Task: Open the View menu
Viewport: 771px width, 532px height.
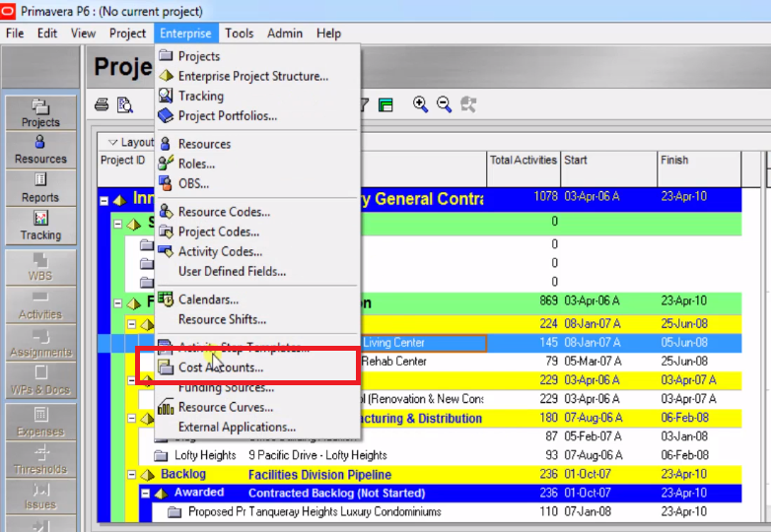Action: pyautogui.click(x=83, y=33)
